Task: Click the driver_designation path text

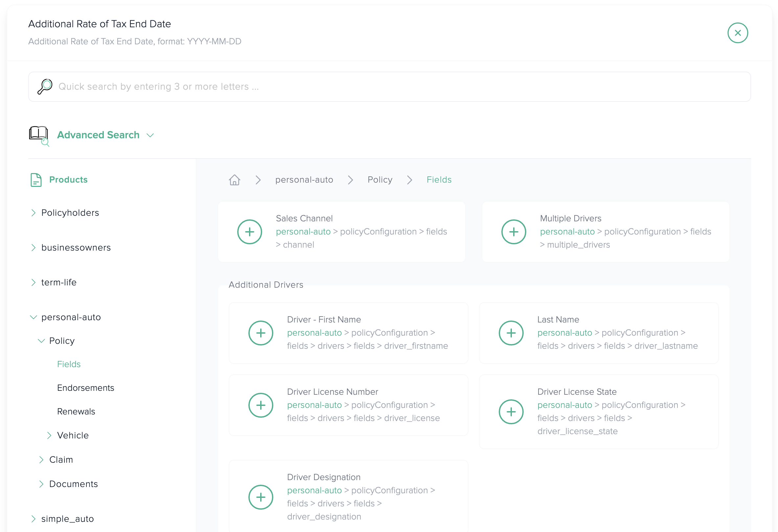Action: (324, 517)
